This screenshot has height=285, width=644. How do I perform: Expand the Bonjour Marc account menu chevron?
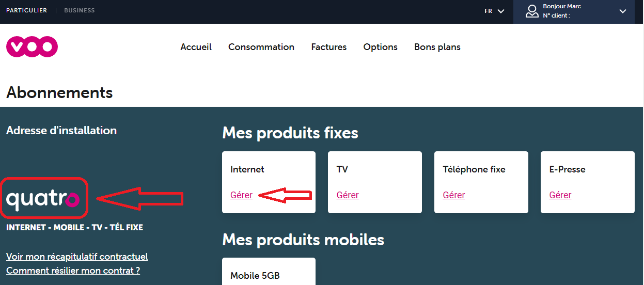(x=622, y=11)
